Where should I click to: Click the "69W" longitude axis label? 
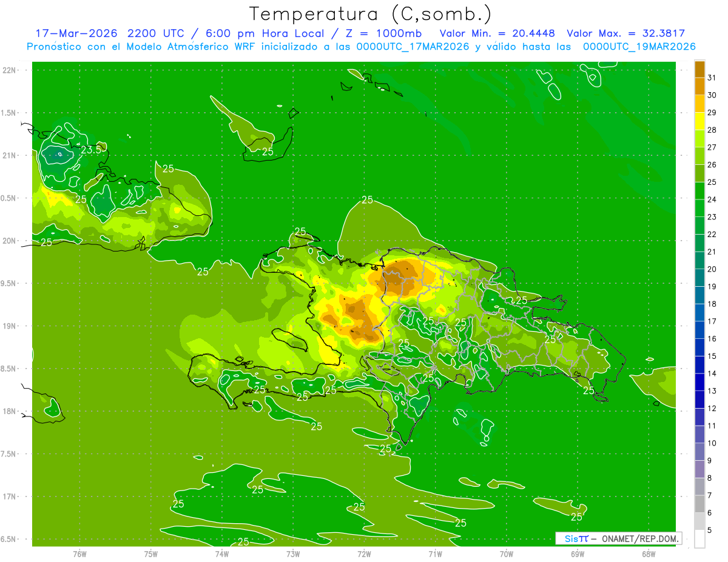pos(578,554)
